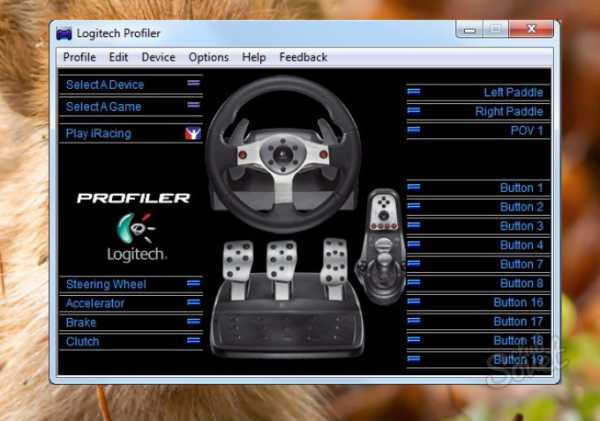Screen dimensions: 600x421
Task: Open the Help menu
Action: (x=254, y=57)
